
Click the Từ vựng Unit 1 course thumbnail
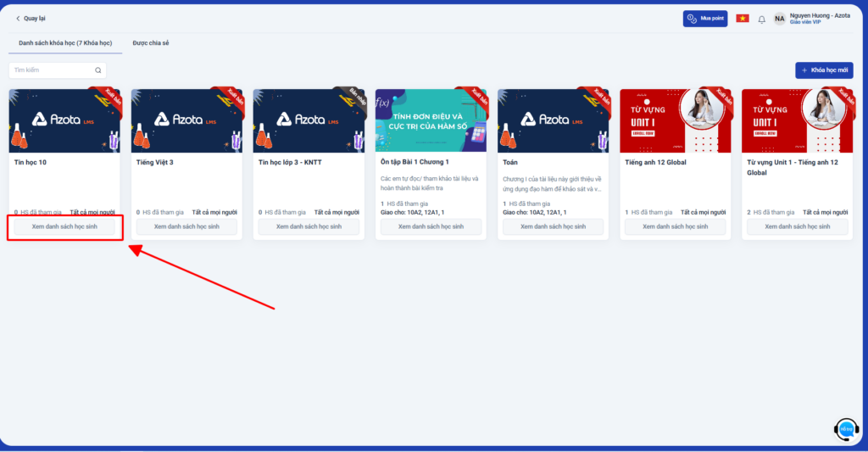click(x=797, y=120)
